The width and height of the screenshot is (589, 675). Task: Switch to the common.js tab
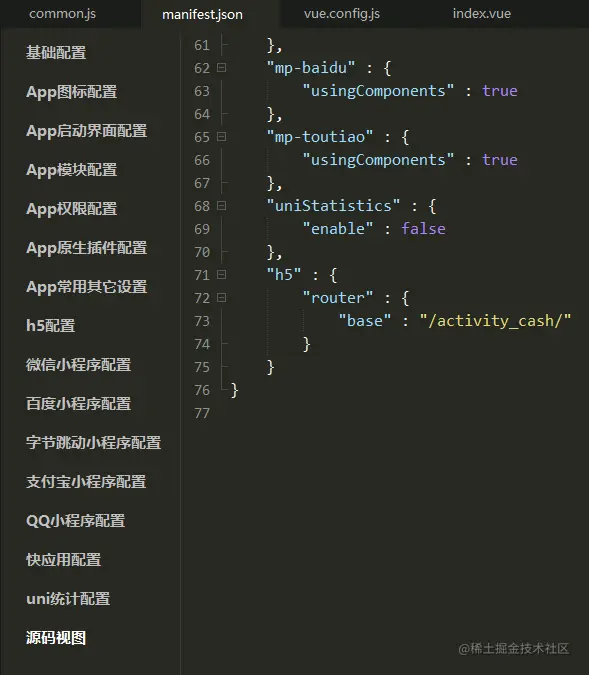pyautogui.click(x=62, y=14)
